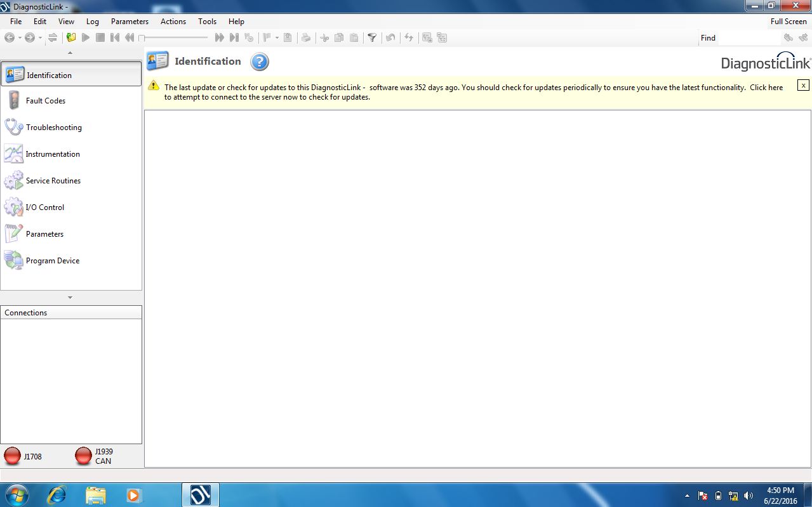This screenshot has width=812, height=507.
Task: Click the Find text input field
Action: click(749, 38)
